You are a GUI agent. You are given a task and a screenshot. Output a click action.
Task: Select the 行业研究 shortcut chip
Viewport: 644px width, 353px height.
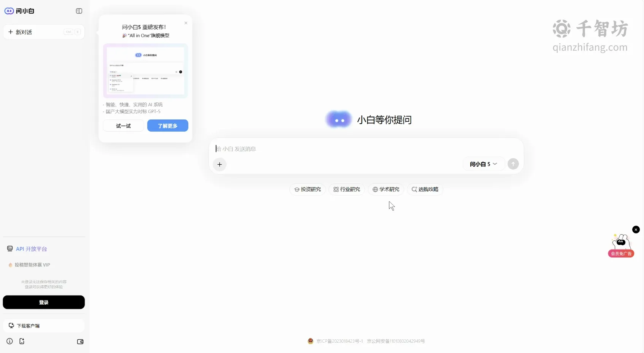(x=347, y=189)
